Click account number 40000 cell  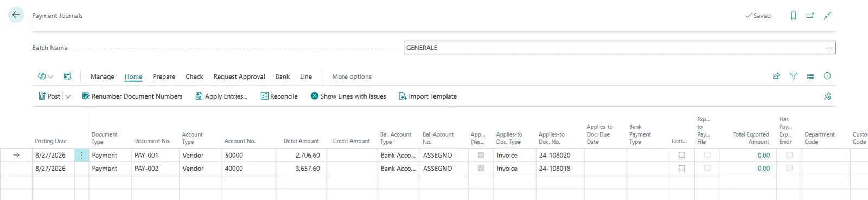click(248, 168)
